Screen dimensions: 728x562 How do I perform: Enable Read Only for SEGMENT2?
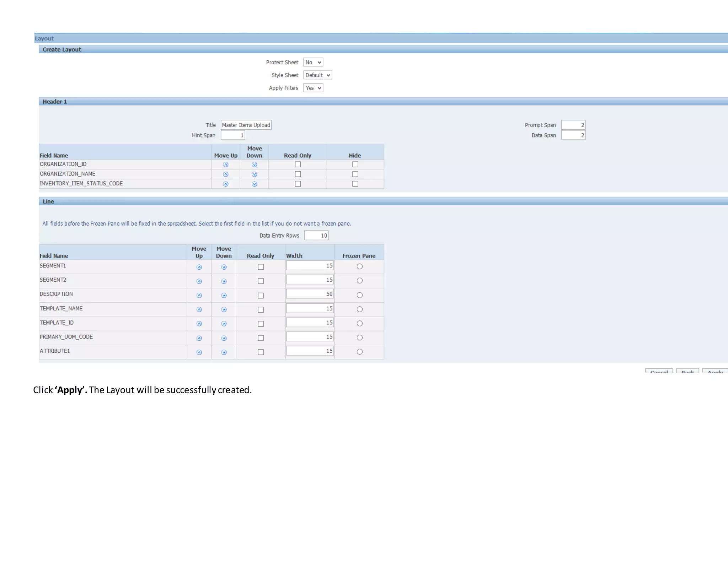261,281
